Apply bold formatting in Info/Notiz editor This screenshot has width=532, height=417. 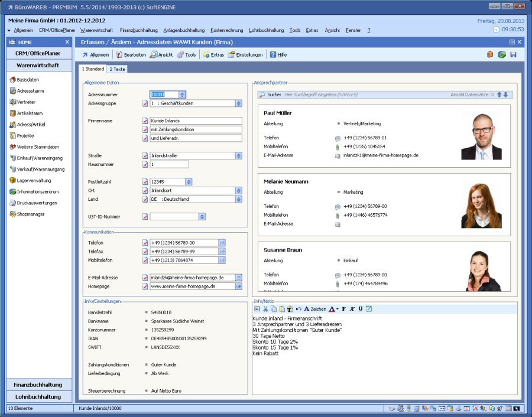pos(343,309)
